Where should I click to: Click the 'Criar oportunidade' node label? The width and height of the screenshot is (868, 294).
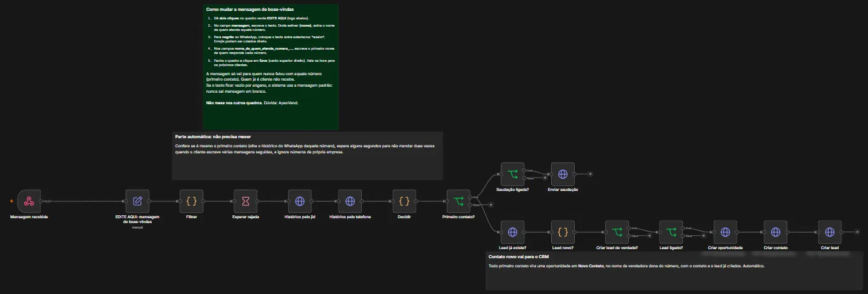(x=725, y=248)
